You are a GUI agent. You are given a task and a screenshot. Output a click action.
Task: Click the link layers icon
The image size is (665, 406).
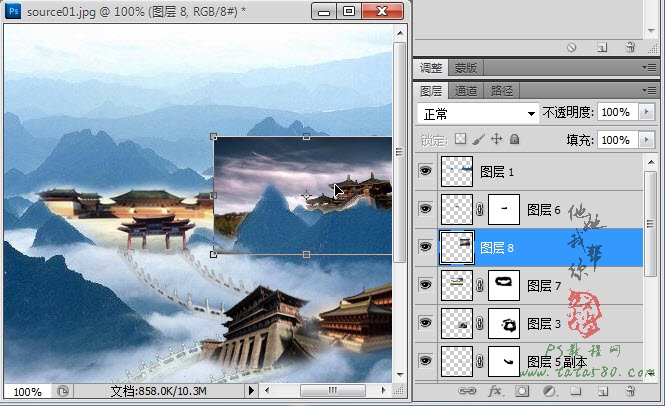pos(467,391)
